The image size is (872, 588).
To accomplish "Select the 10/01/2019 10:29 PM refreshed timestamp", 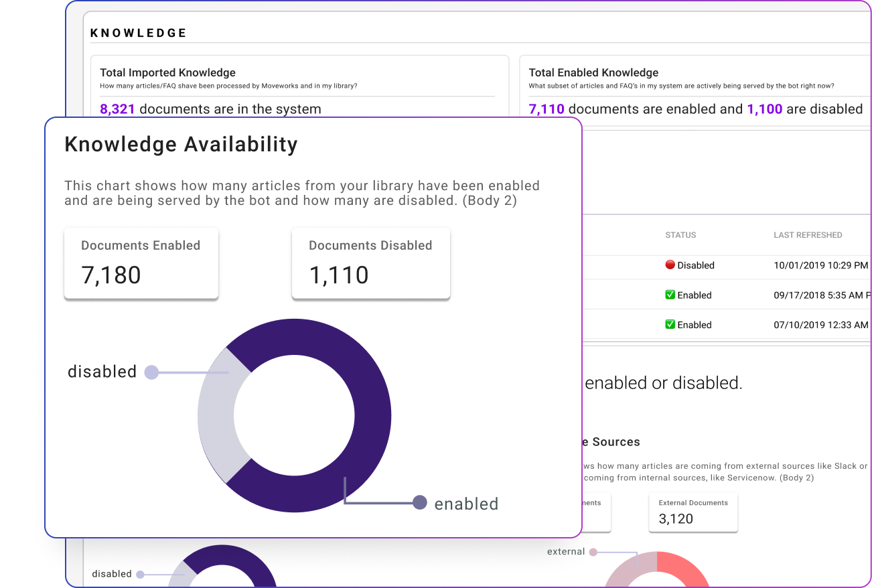I will pos(820,265).
